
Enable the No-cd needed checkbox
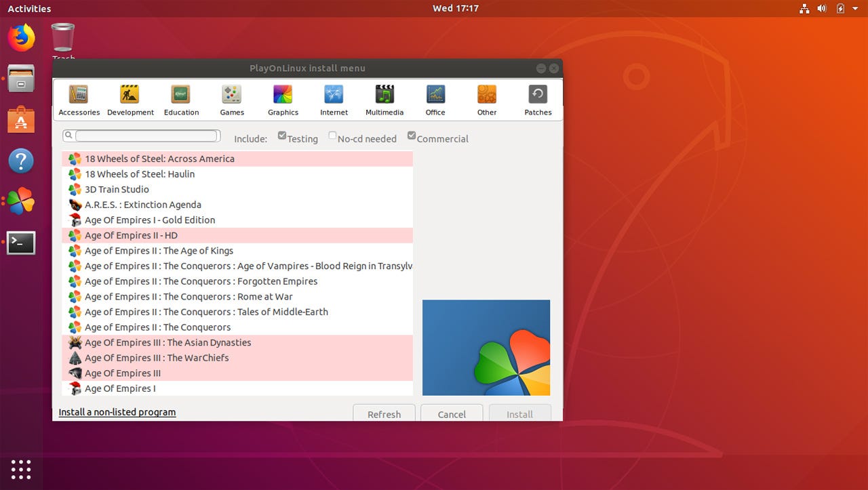pos(332,134)
